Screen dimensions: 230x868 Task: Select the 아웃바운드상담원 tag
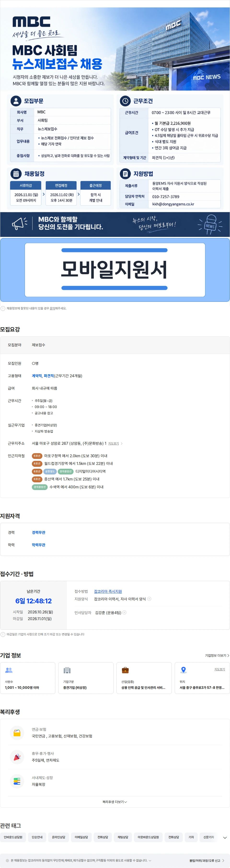[x=148, y=837]
